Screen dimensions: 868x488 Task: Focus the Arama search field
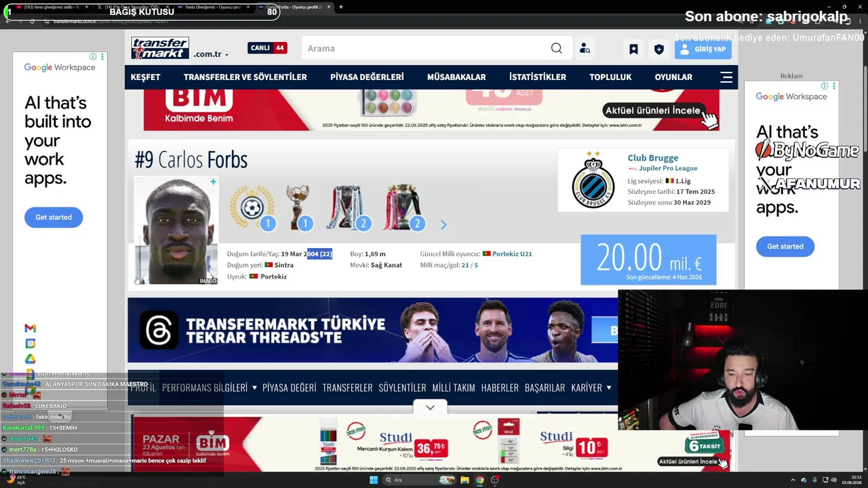tap(425, 48)
